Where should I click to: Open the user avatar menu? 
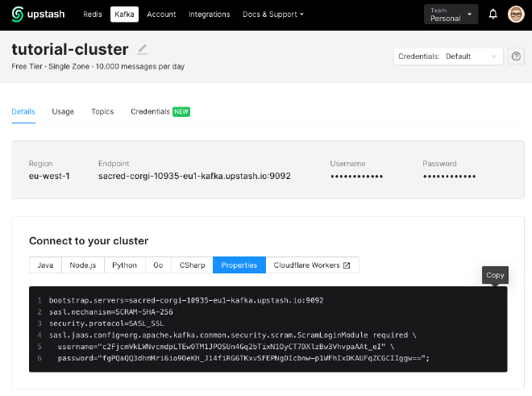click(516, 15)
